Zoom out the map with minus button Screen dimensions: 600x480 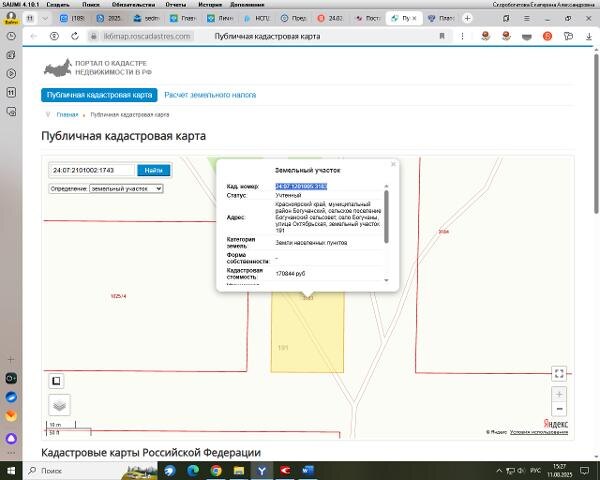tap(559, 409)
